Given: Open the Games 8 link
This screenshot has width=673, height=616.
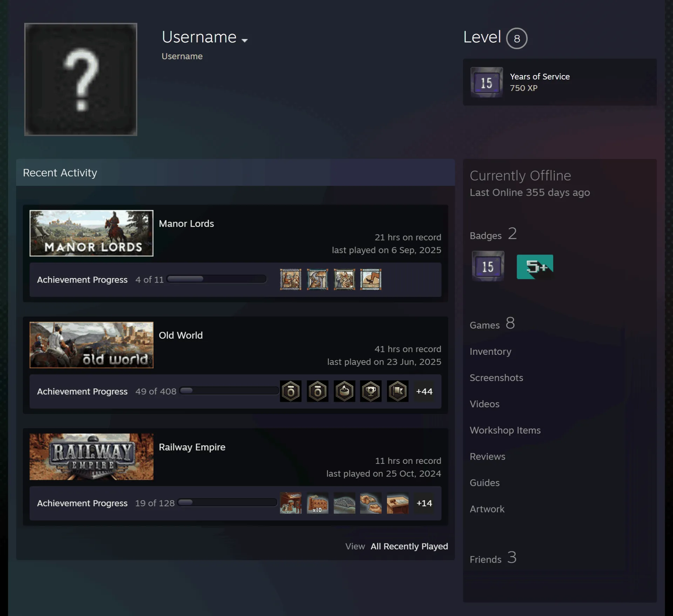Looking at the screenshot, I should (x=492, y=323).
